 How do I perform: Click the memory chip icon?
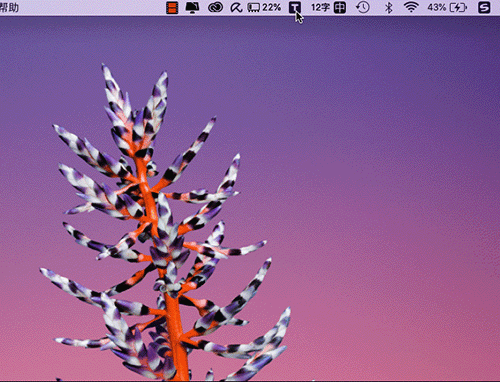[253, 7]
